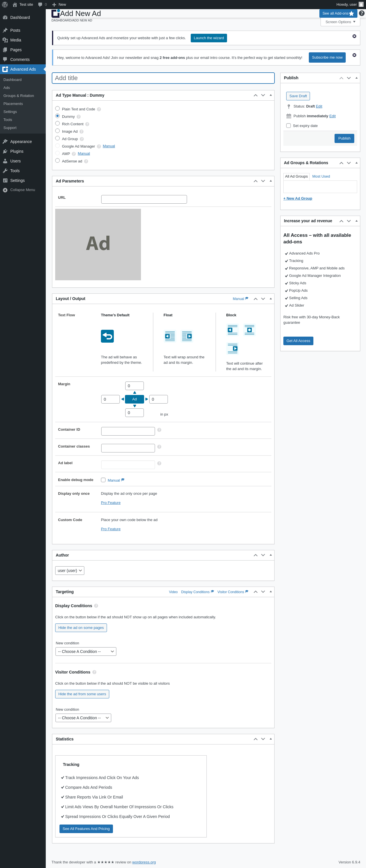Click help icon next to AdSense ad
This screenshot has width=366, height=868.
tap(86, 161)
